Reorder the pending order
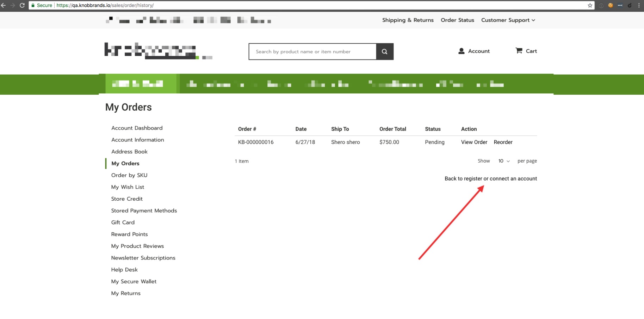Viewport: 644px width, 319px height. click(503, 142)
